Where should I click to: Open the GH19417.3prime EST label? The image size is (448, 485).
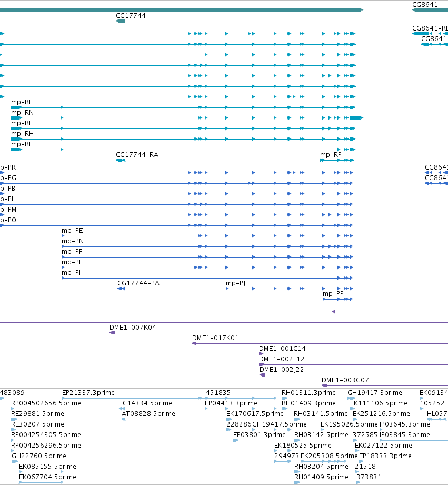[x=375, y=392]
